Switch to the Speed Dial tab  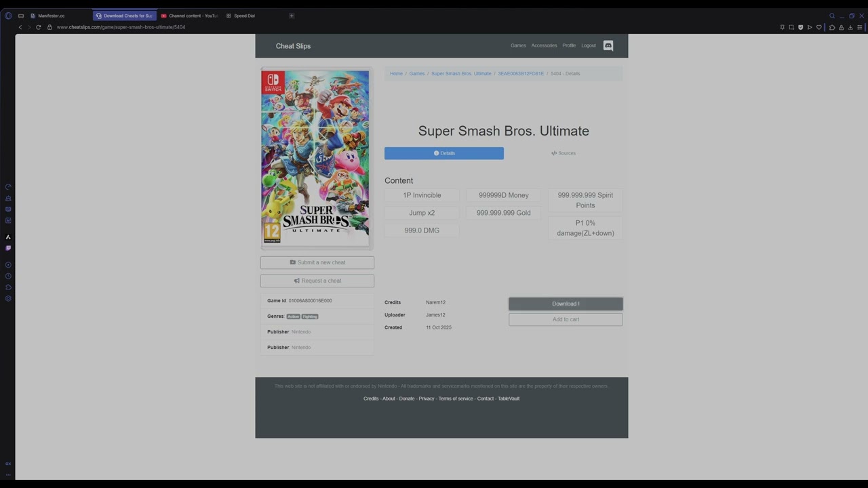coord(244,16)
